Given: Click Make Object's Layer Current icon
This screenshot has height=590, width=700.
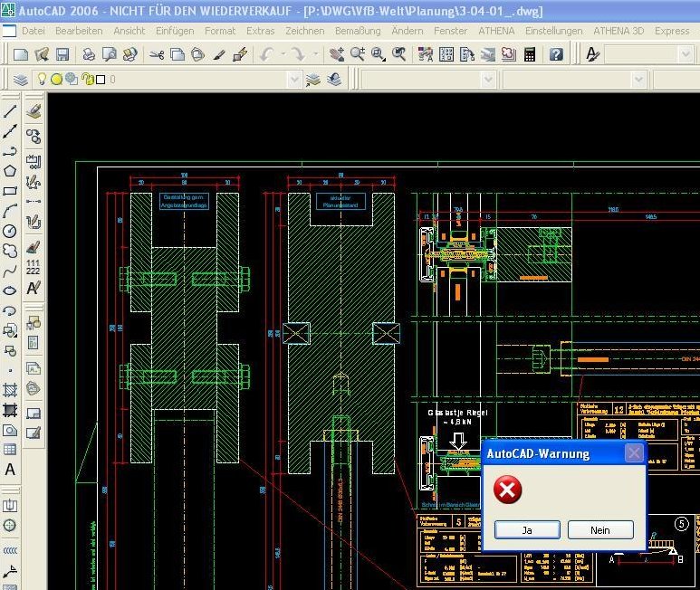Looking at the screenshot, I should point(313,80).
